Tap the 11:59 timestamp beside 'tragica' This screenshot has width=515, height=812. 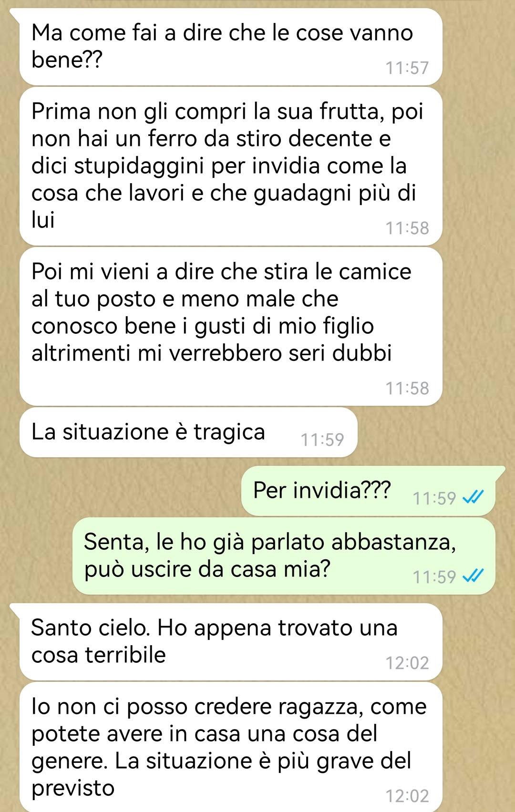click(322, 440)
